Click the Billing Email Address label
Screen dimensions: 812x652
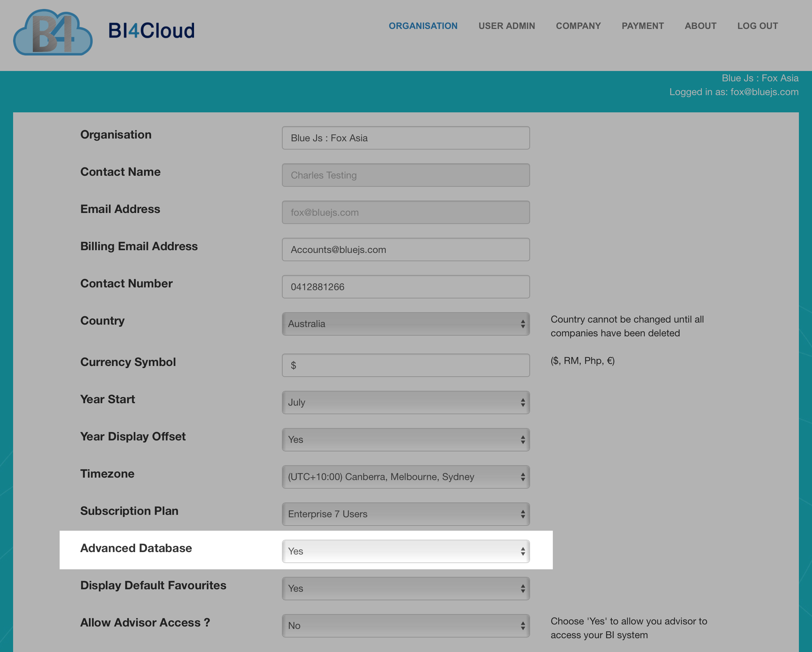coord(139,246)
